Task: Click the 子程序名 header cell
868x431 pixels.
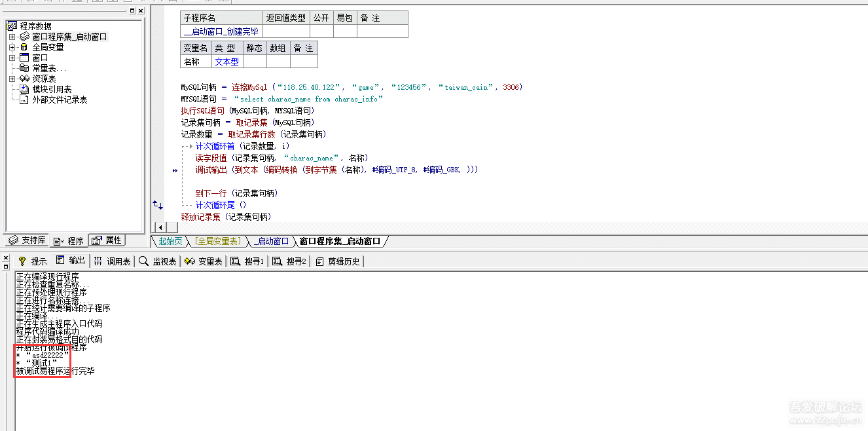Action: (222, 18)
